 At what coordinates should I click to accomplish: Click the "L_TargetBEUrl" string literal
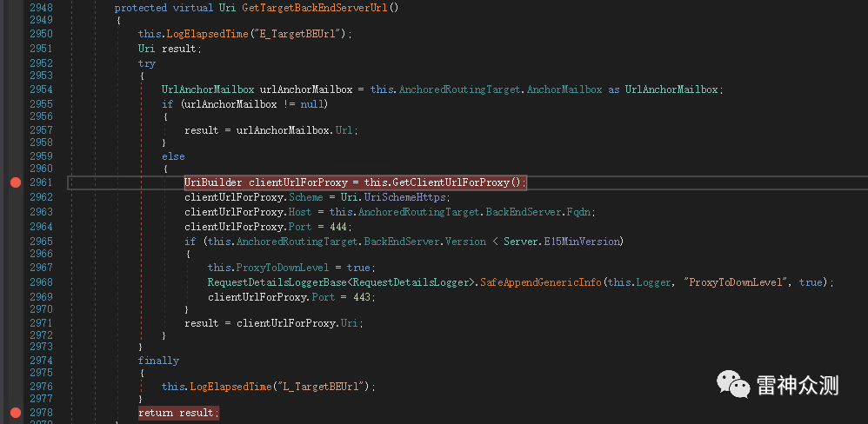point(322,387)
